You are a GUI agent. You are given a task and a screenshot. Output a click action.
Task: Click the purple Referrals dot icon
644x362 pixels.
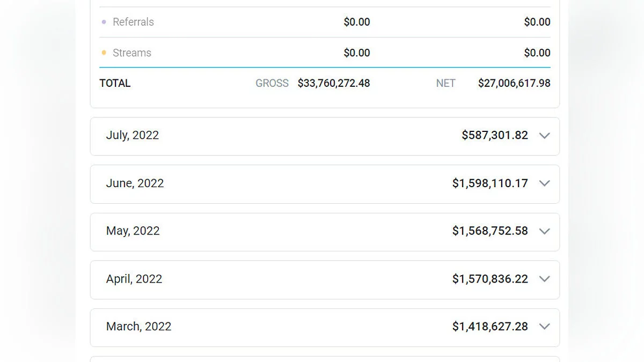(x=104, y=22)
